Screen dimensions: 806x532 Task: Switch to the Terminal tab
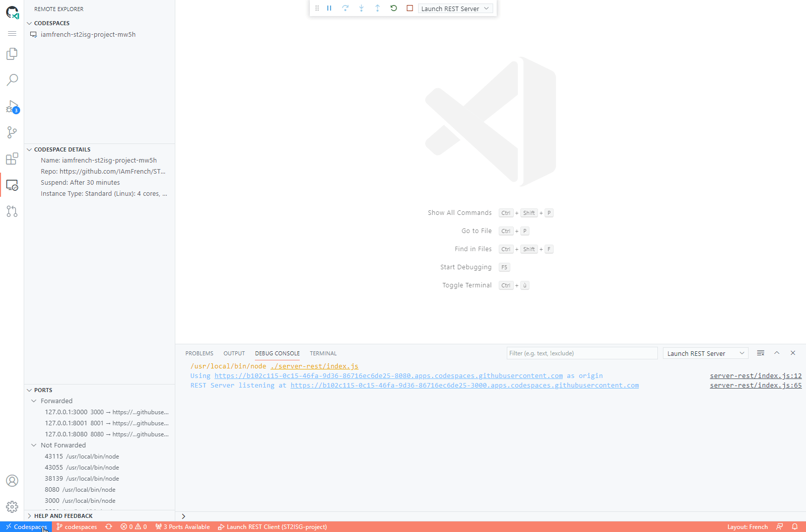(323, 353)
